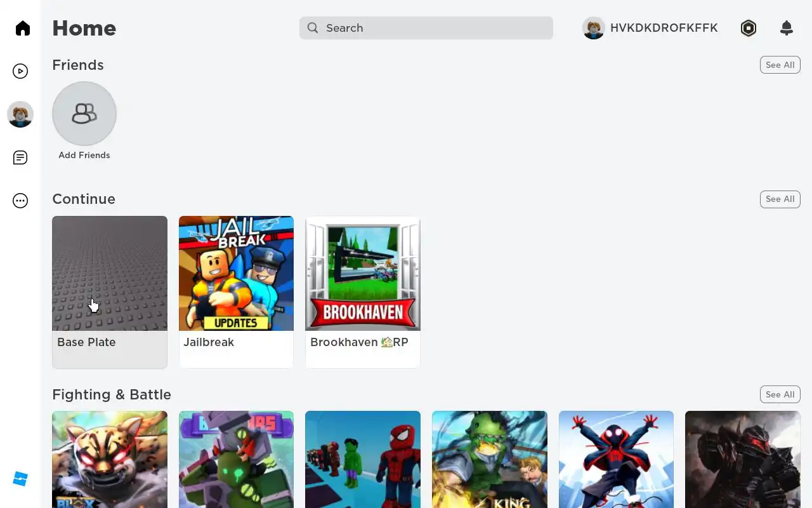Click the Add Friends circle icon
This screenshot has width=812, height=508.
(84, 114)
